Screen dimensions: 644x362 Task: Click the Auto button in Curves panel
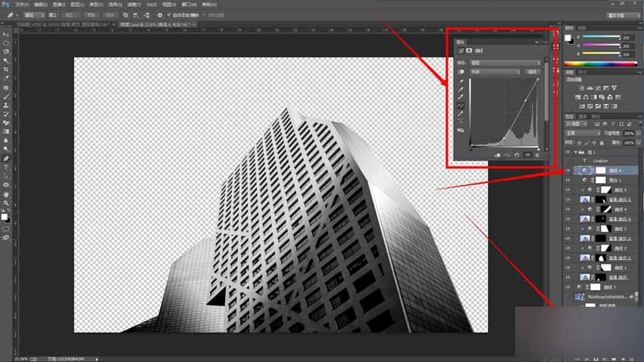point(533,71)
